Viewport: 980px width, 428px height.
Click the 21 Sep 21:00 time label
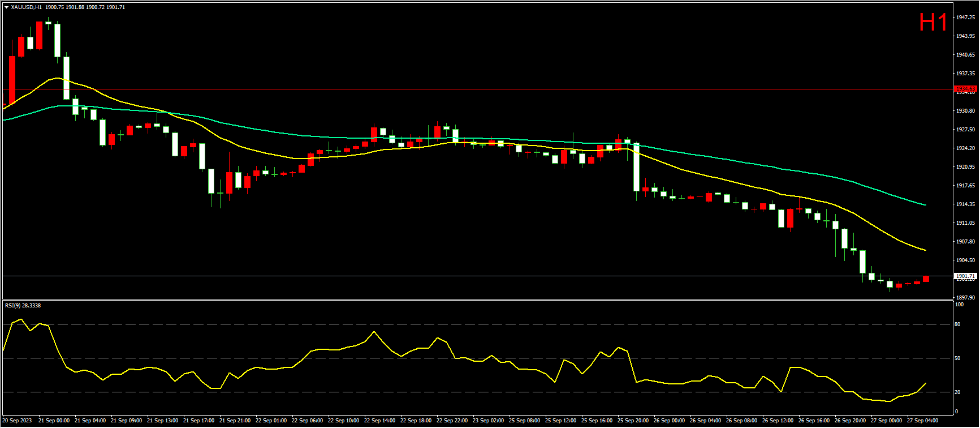point(235,421)
